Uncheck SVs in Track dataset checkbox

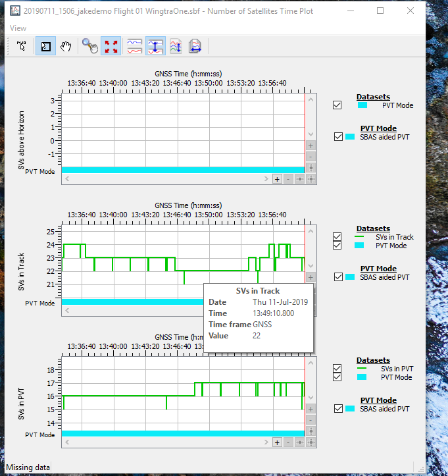click(337, 237)
